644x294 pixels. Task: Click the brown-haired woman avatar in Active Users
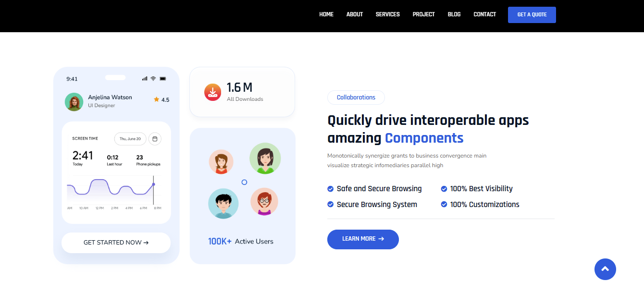click(221, 162)
